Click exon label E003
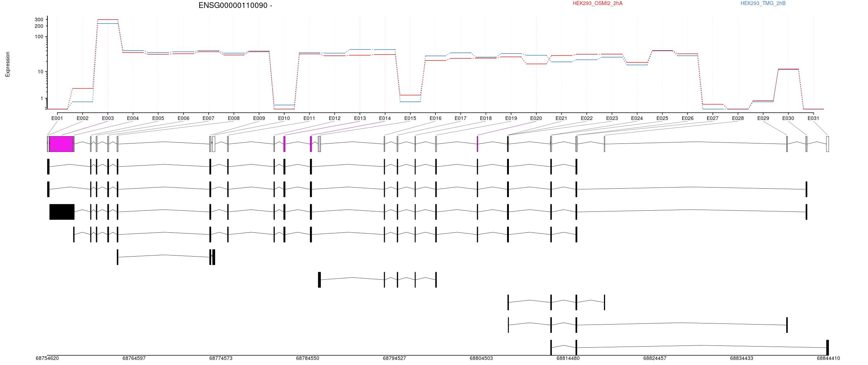 pyautogui.click(x=108, y=118)
